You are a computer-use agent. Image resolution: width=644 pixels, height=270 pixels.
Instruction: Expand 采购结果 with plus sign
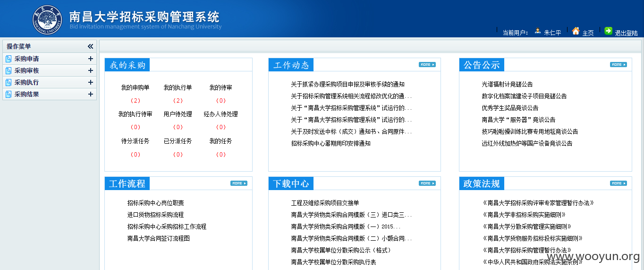[91, 94]
